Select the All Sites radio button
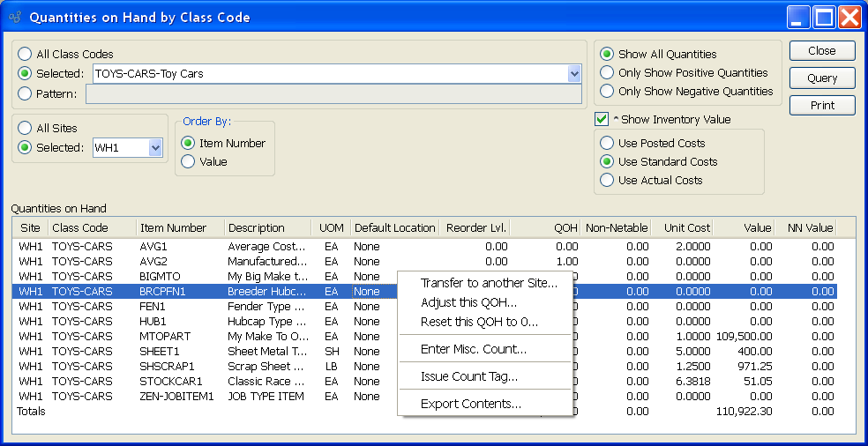Screen dimensions: 868x446 [25, 129]
